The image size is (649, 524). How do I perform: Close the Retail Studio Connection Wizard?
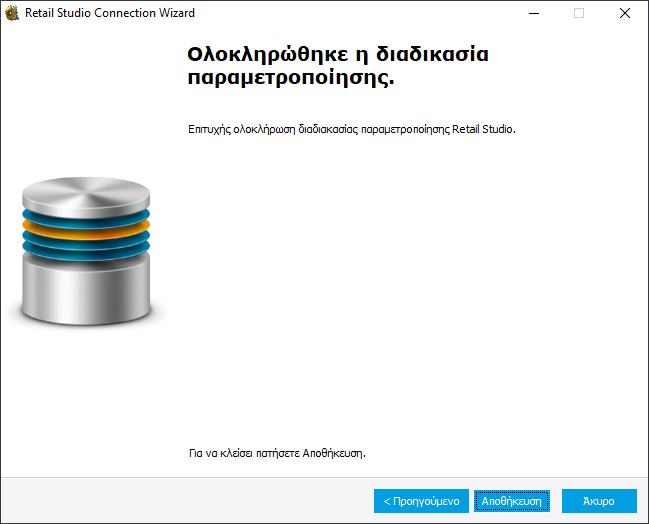(x=625, y=13)
